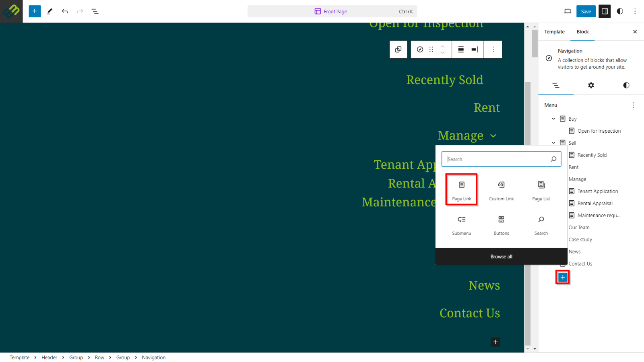Select the Page Link block
This screenshot has width=644, height=362.
click(x=461, y=190)
